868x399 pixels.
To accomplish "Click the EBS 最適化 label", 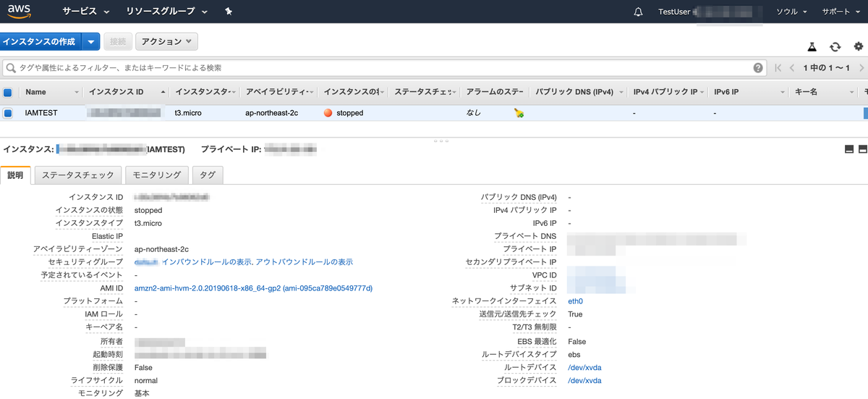I will pyautogui.click(x=537, y=341).
